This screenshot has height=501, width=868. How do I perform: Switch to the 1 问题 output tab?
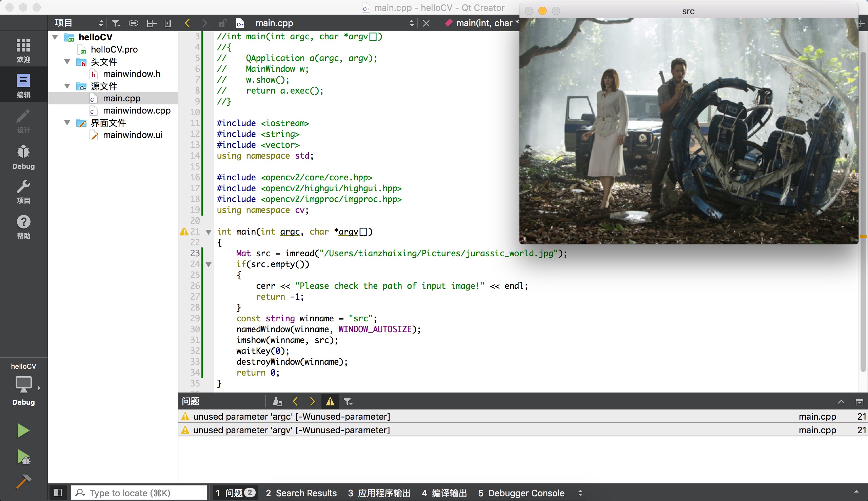[236, 493]
